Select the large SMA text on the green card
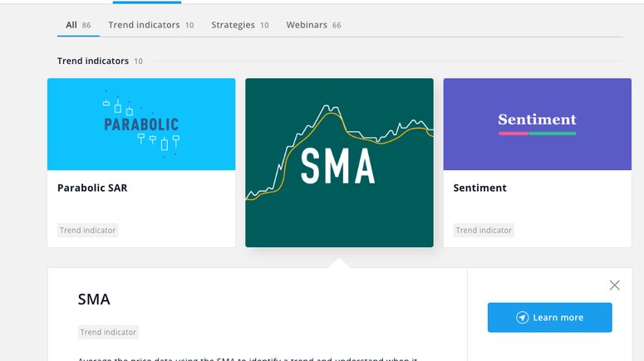 pos(337,166)
